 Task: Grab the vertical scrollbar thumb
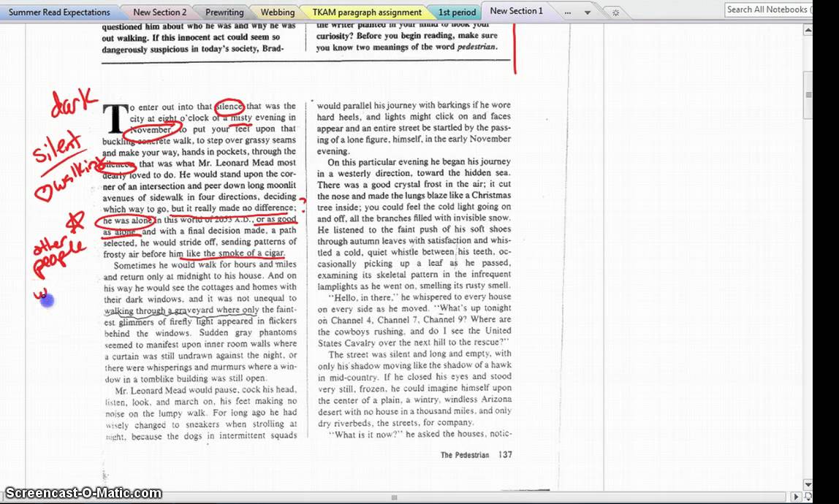click(808, 95)
